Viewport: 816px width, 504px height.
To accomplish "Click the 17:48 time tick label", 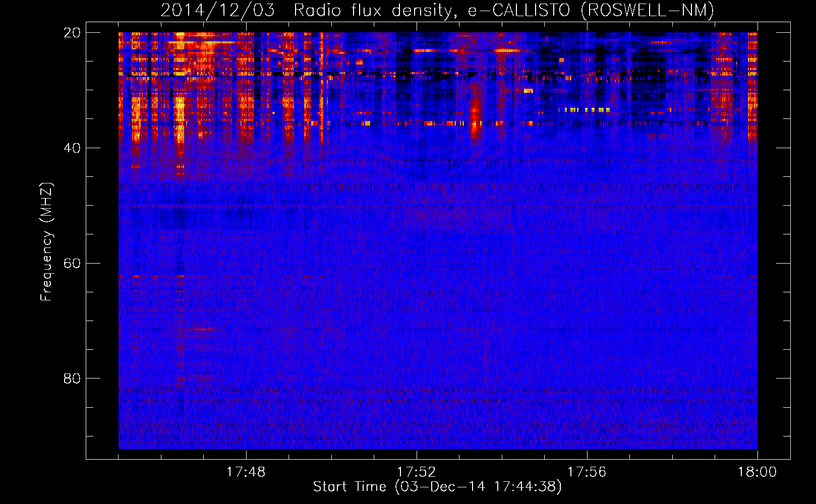I will (246, 472).
